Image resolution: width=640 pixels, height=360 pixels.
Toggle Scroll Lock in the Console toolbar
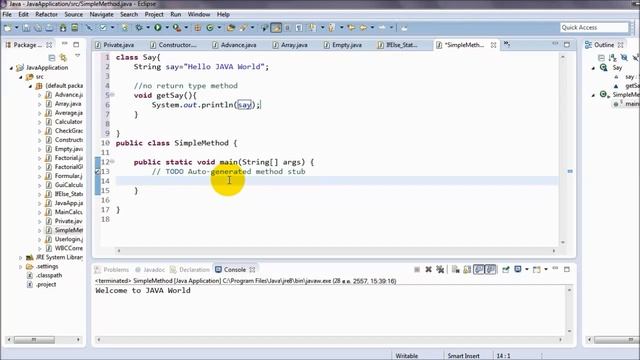tap(467, 269)
